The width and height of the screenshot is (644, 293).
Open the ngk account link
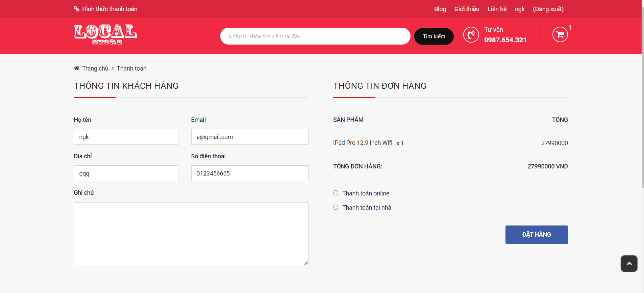[520, 9]
